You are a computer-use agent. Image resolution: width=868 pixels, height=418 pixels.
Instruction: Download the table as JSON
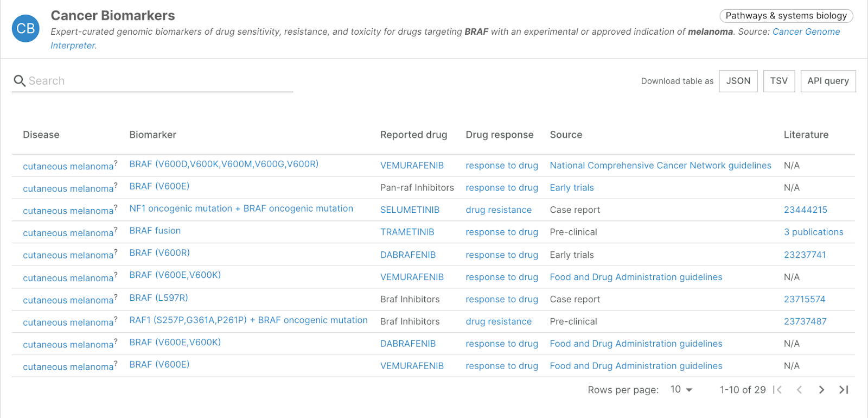738,81
